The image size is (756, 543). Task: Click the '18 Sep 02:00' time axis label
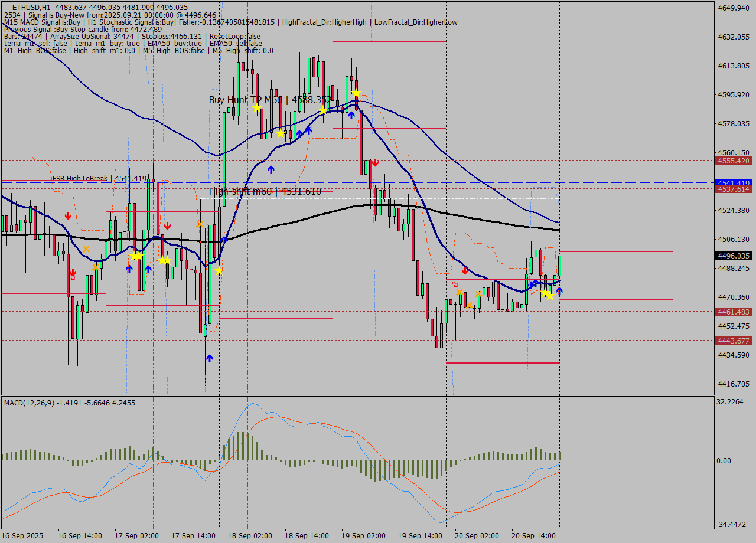point(249,536)
